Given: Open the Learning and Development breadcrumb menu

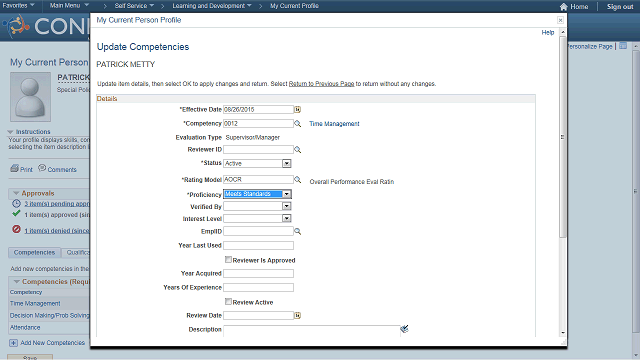Looking at the screenshot, I should pos(212,6).
